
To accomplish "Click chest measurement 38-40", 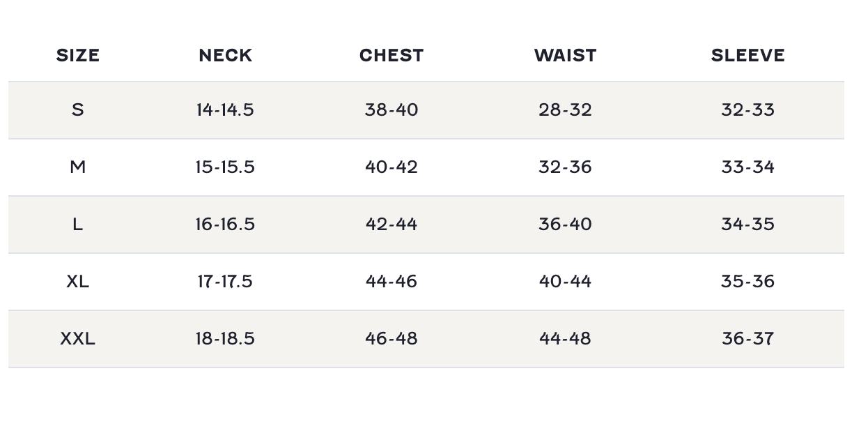I will click(392, 110).
